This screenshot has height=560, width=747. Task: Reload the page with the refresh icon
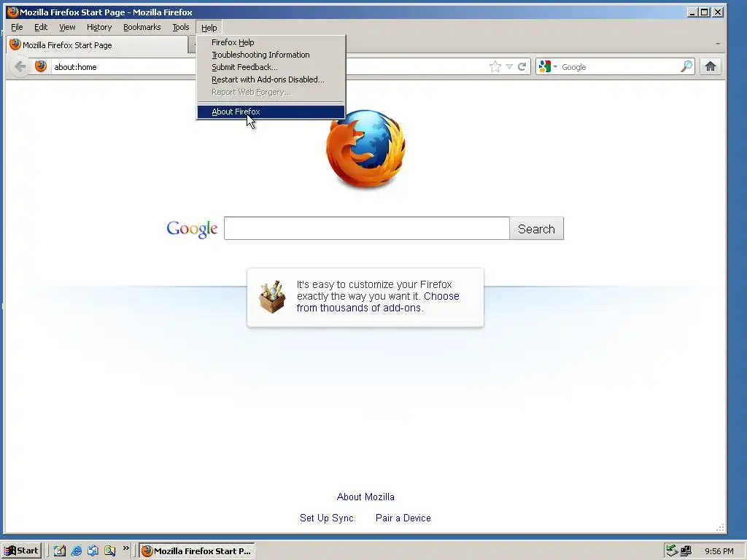522,66
